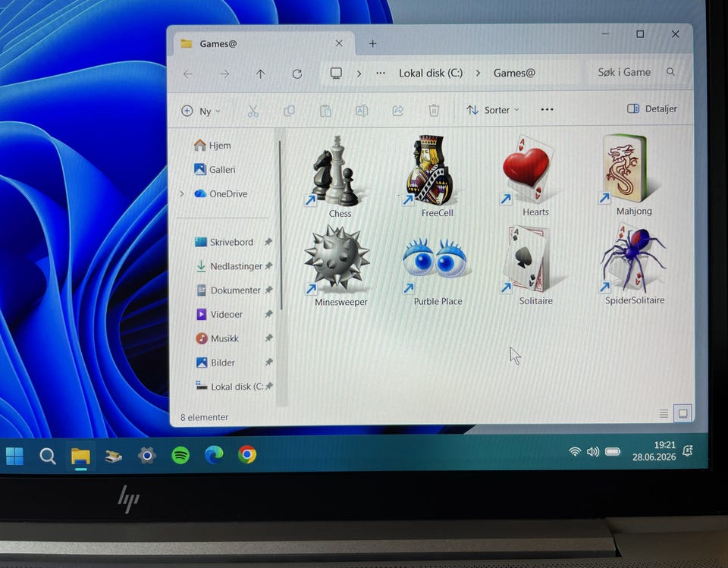Switch to details list view in status bar

pos(664,413)
